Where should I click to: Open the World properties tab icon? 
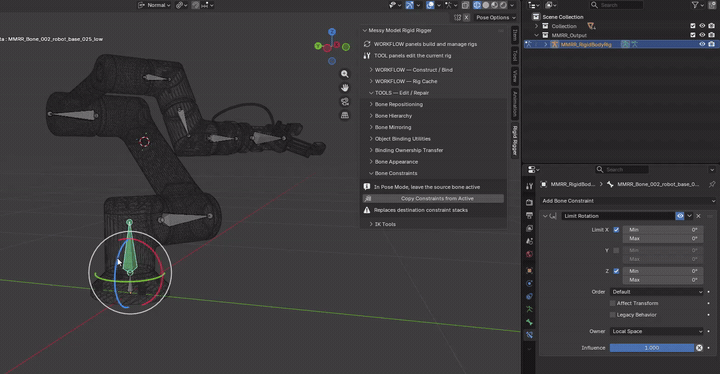tap(529, 254)
